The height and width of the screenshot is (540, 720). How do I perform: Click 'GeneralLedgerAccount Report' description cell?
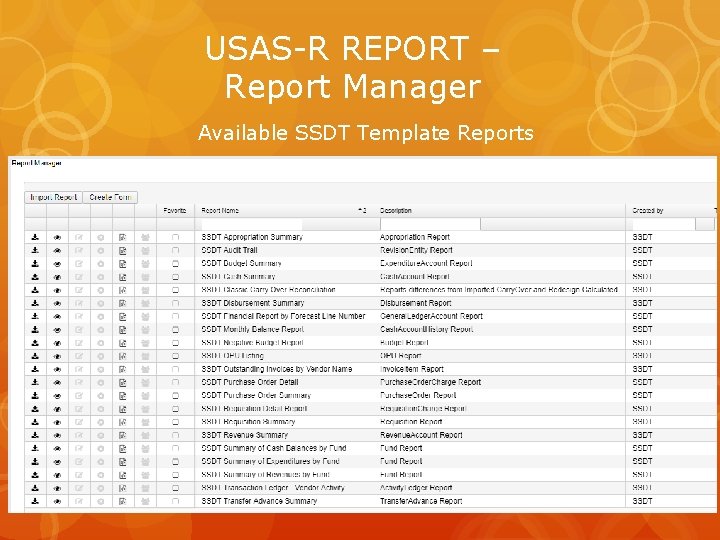pyautogui.click(x=431, y=316)
